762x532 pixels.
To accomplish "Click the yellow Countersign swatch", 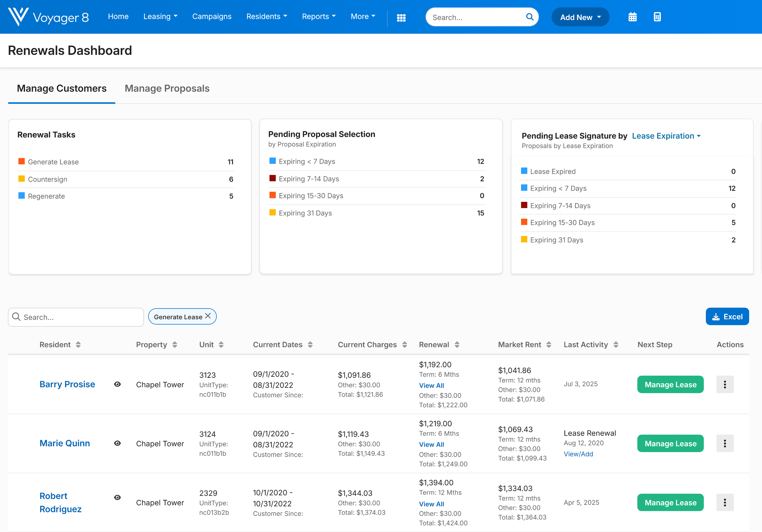I will 22,178.
